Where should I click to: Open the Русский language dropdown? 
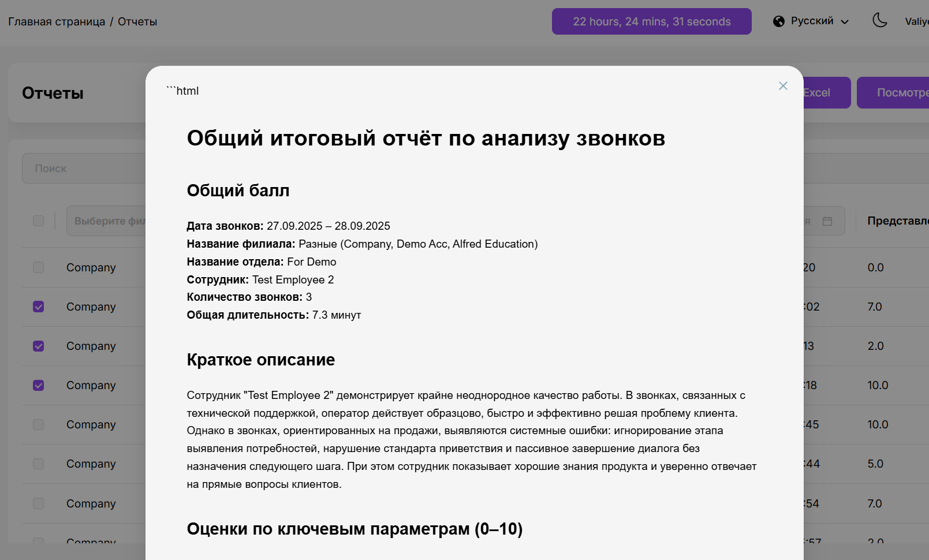811,21
